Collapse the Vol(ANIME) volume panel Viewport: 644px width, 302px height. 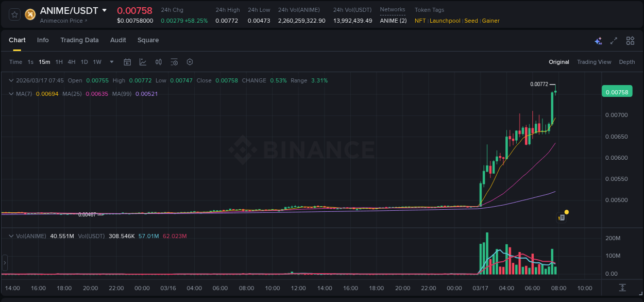pos(11,236)
